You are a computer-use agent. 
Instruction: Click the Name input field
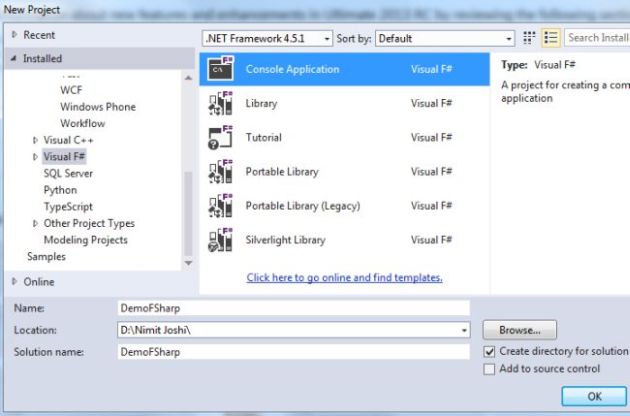[294, 308]
